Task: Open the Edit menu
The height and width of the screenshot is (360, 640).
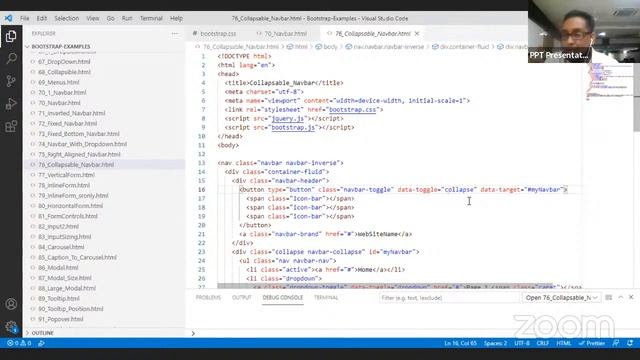Action: (42, 18)
